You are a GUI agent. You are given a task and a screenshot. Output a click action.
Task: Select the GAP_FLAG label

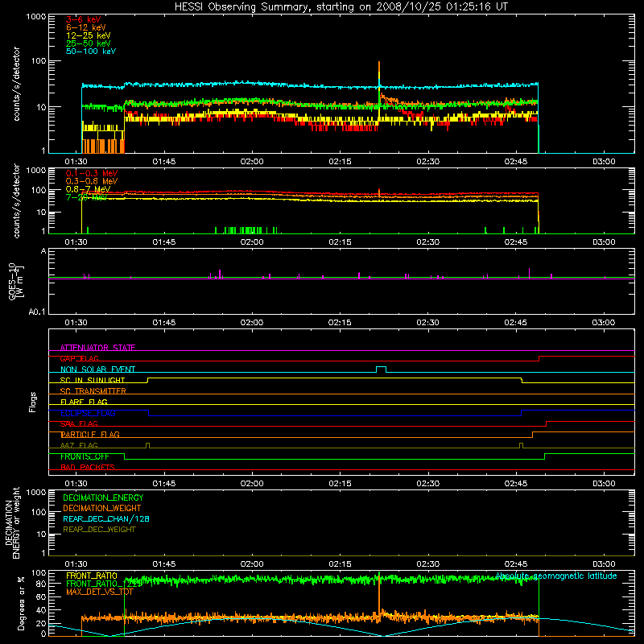pyautogui.click(x=79, y=358)
